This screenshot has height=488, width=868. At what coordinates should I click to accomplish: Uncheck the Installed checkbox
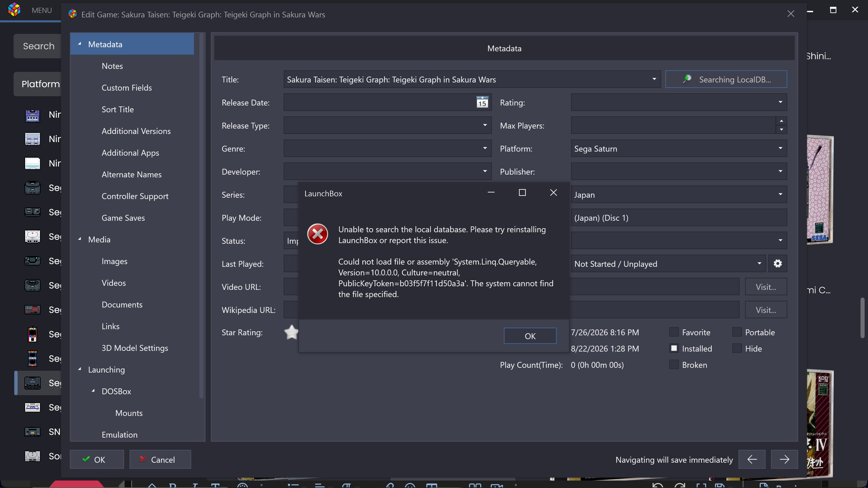(674, 348)
